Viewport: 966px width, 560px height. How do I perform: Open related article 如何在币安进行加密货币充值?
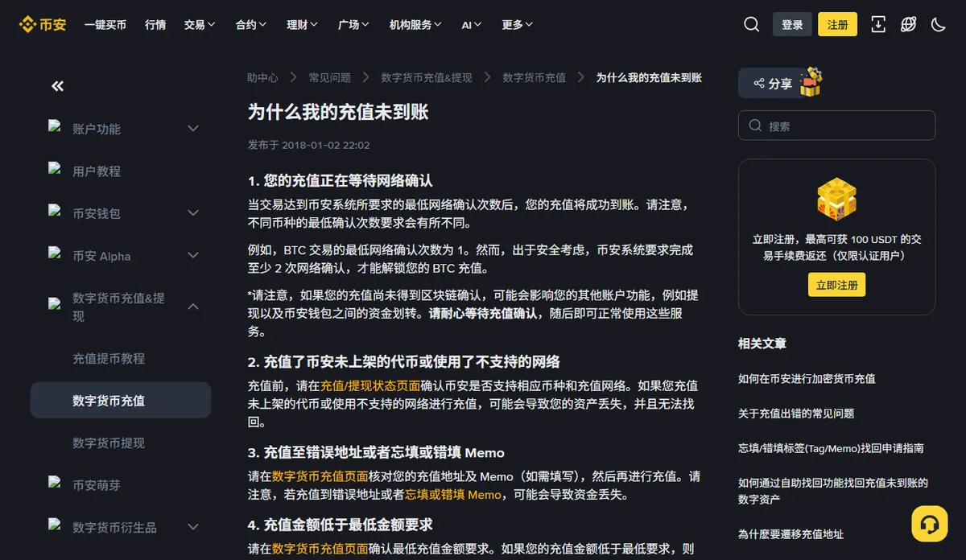(807, 379)
